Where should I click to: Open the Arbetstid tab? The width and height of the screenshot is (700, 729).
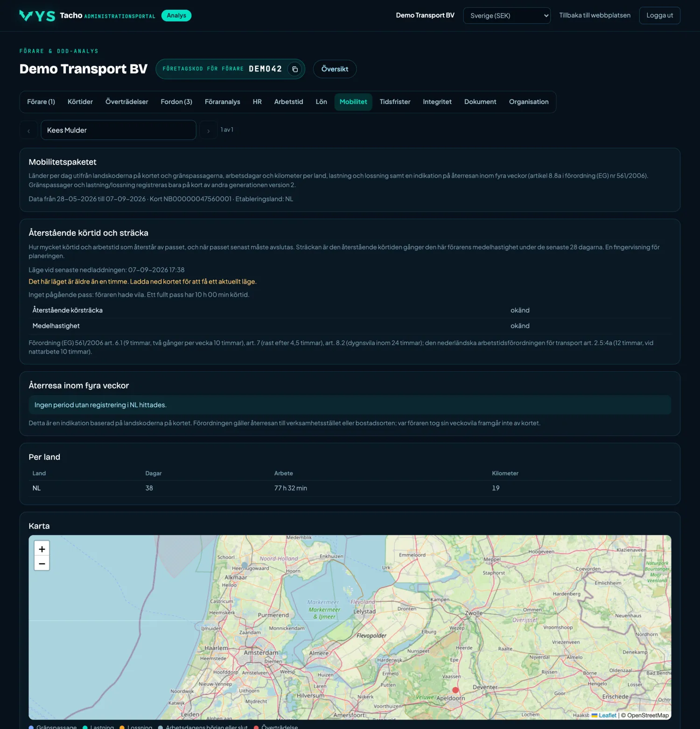(x=289, y=102)
